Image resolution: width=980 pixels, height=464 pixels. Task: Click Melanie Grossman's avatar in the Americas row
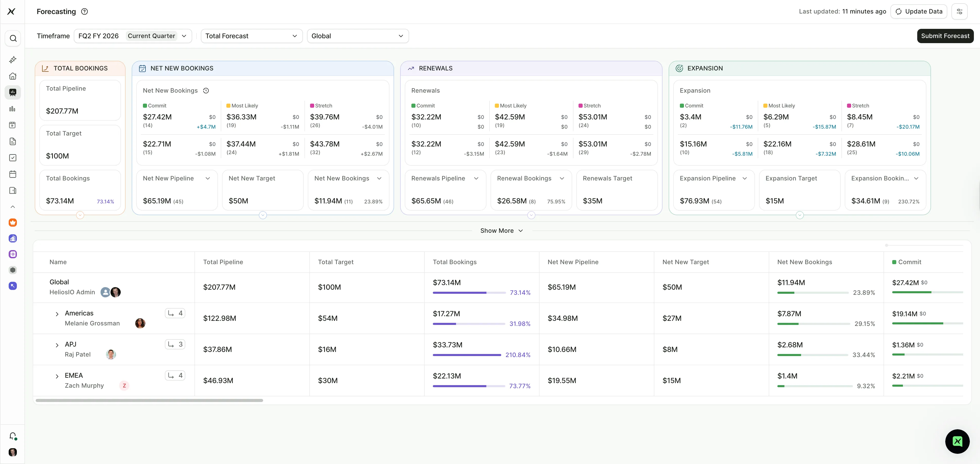coord(140,323)
